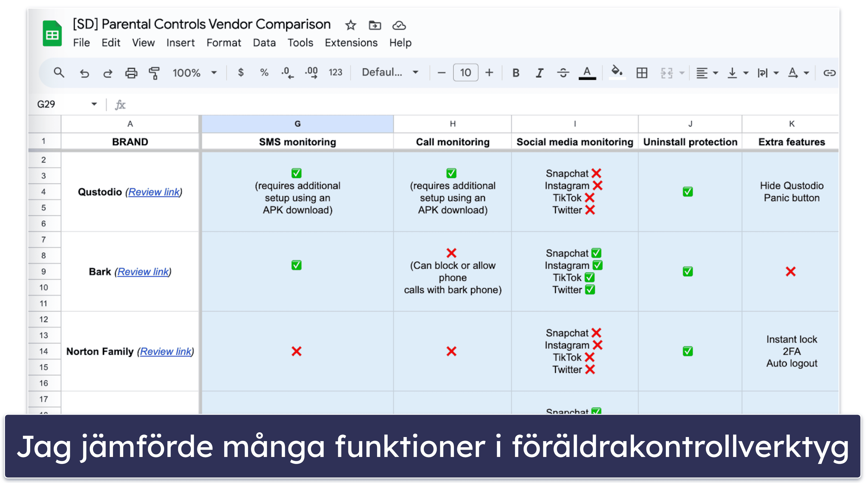Open the Default font dropdown
868x483 pixels.
coord(390,72)
